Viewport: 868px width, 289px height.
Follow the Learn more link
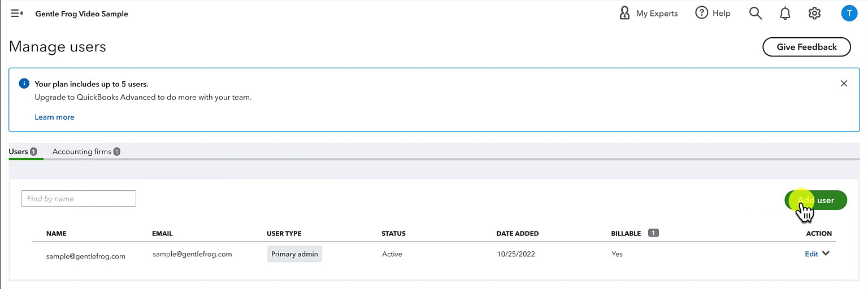point(54,117)
